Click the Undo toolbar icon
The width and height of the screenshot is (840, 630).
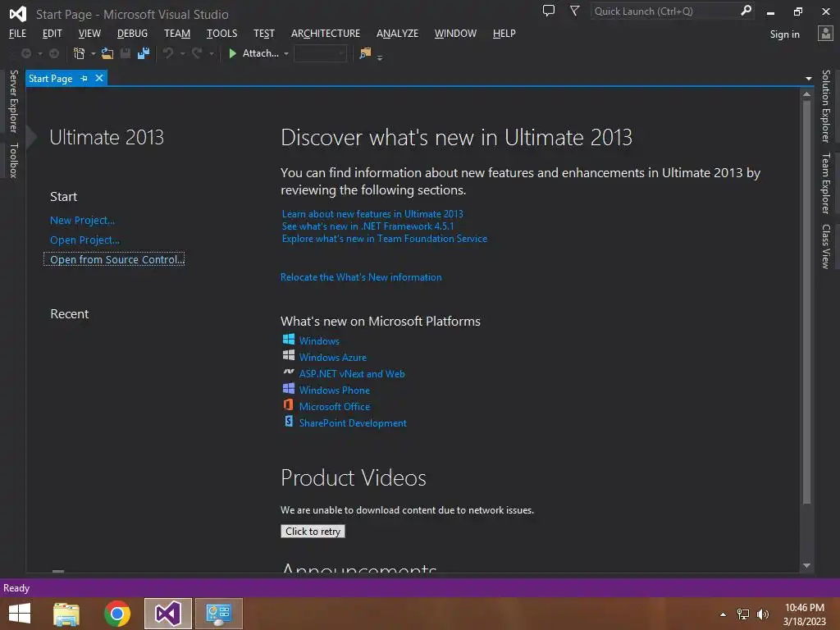pyautogui.click(x=168, y=53)
